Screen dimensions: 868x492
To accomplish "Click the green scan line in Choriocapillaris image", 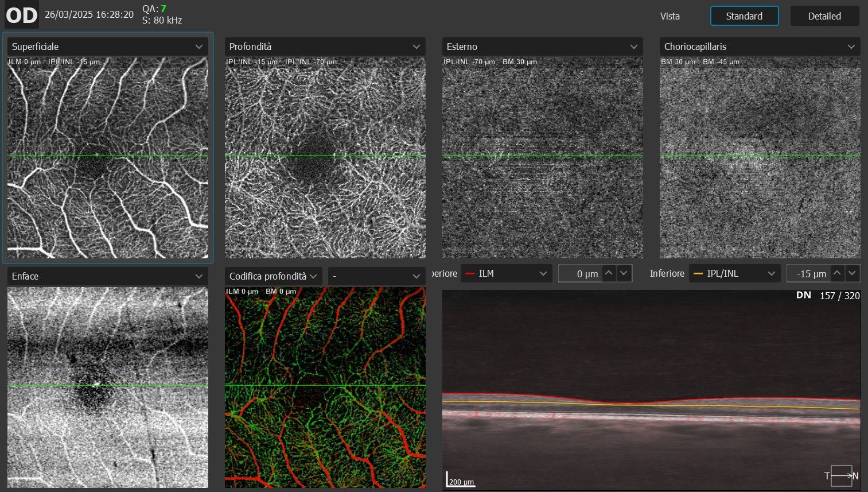I will [x=760, y=155].
